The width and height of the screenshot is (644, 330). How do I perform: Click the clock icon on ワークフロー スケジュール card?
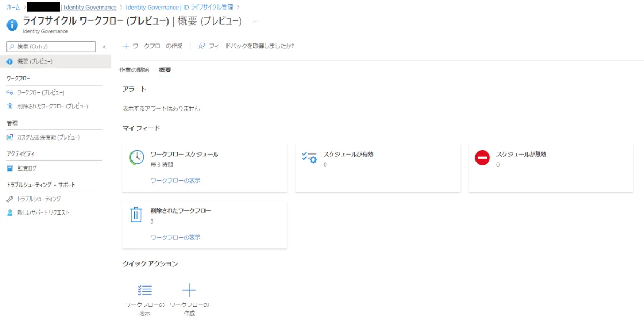point(137,157)
